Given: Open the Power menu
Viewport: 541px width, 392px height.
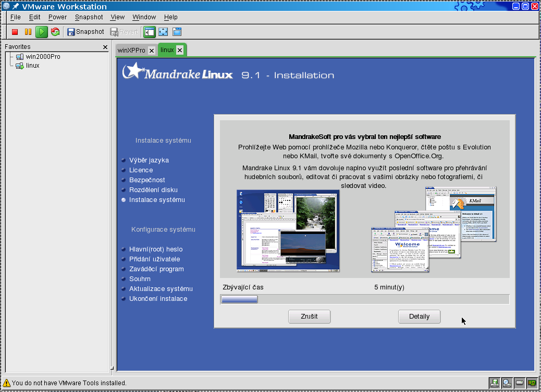Looking at the screenshot, I should [x=57, y=17].
